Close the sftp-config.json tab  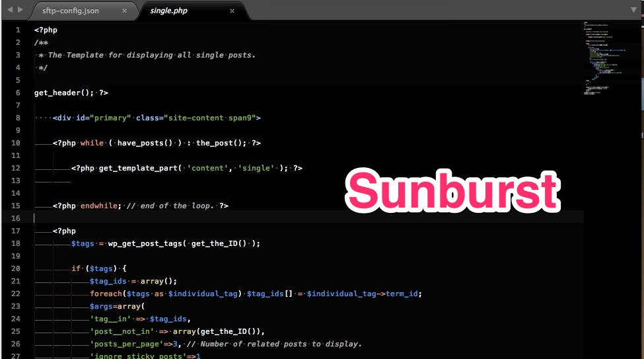[125, 11]
